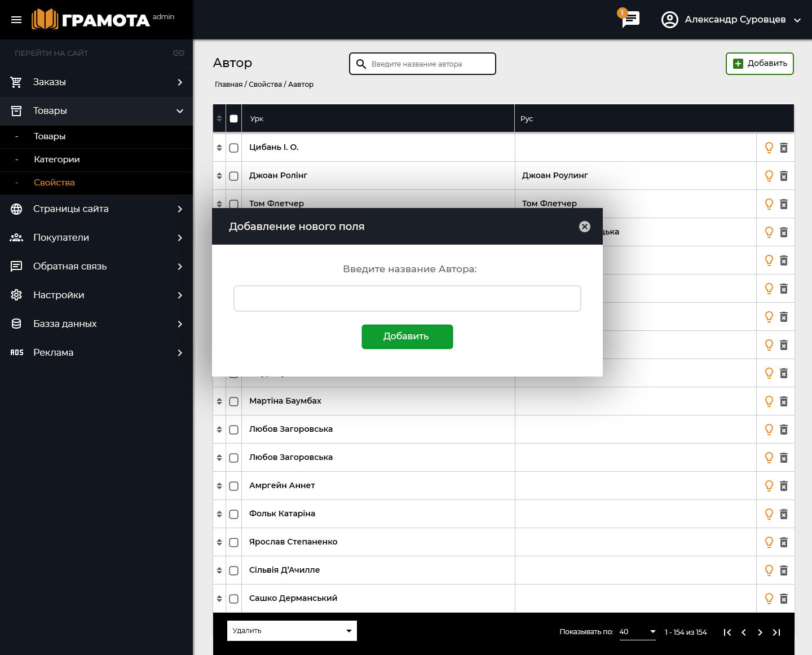Click the Рус column header

(x=527, y=119)
